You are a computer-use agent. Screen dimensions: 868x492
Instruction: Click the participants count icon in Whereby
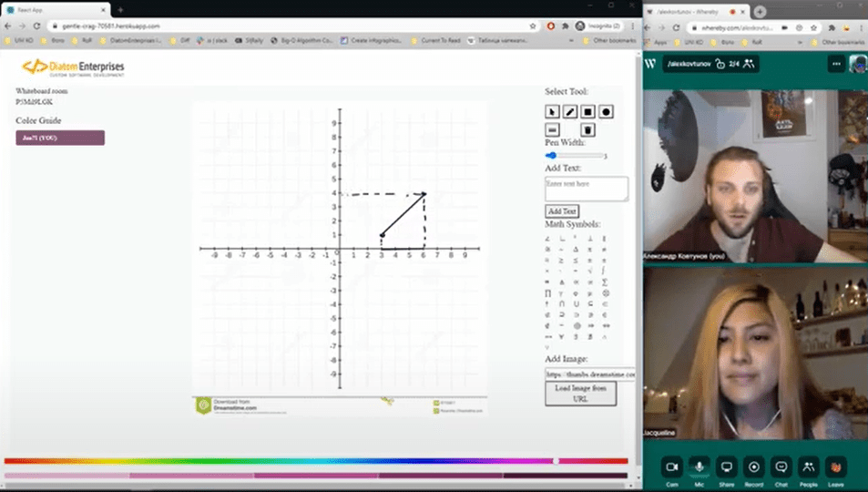pyautogui.click(x=749, y=64)
